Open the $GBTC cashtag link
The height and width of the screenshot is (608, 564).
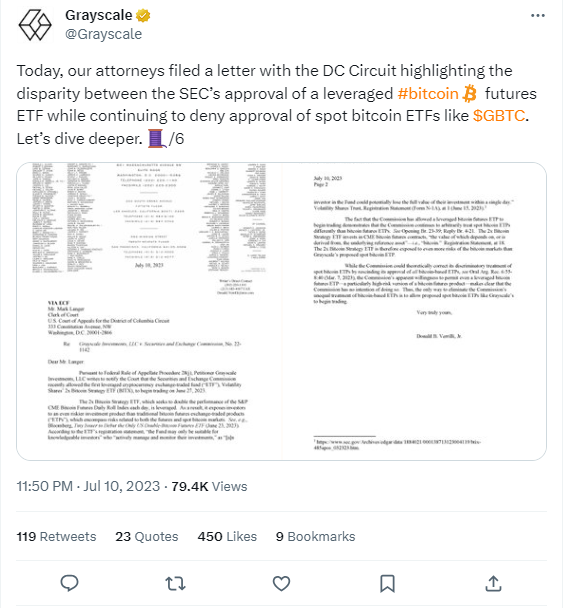(499, 116)
